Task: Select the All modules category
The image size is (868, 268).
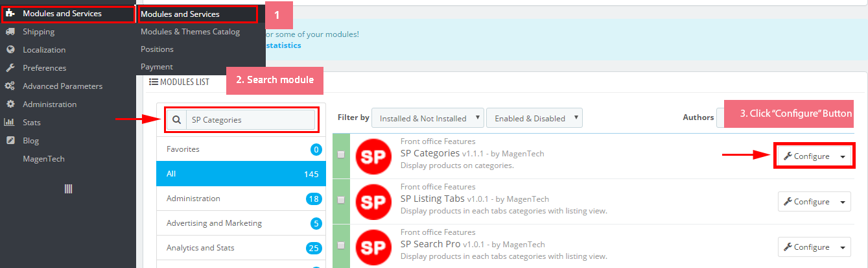Action: click(241, 174)
